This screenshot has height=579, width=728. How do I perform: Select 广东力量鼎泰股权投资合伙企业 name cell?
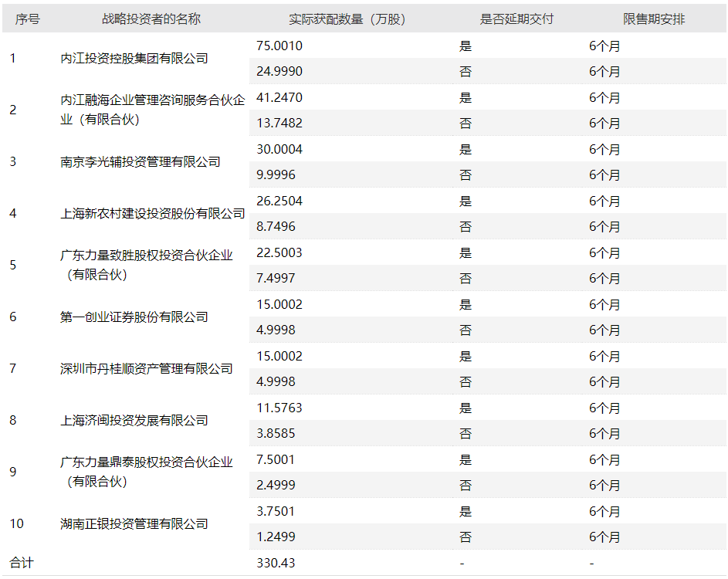146,472
